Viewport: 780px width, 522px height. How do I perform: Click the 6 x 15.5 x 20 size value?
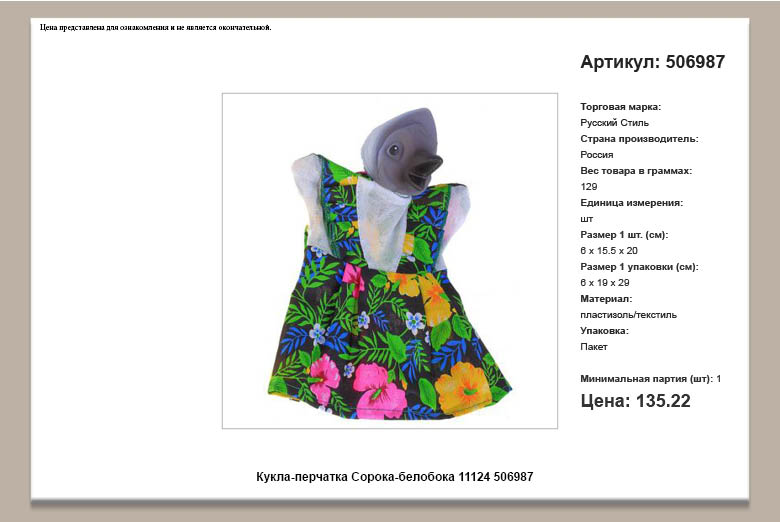point(609,251)
